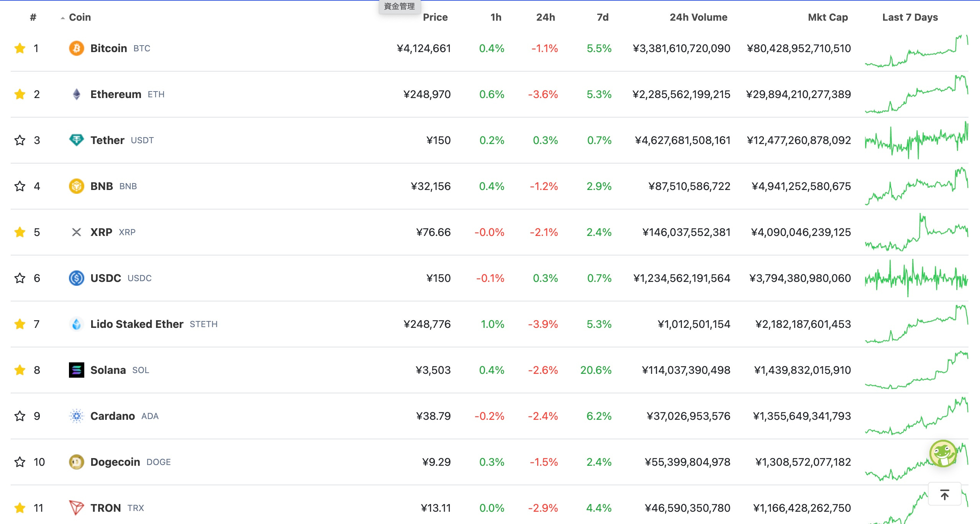Screen dimensions: 980x524
Task: Click Tether volume ¥4,627,681,508,161
Action: (x=682, y=140)
